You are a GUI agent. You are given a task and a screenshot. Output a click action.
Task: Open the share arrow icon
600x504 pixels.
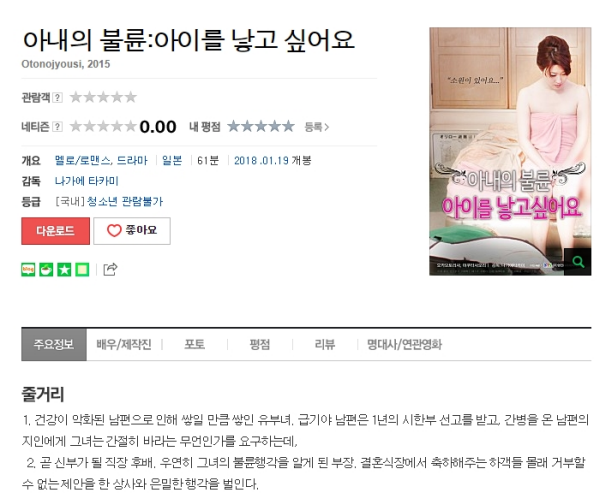(110, 269)
